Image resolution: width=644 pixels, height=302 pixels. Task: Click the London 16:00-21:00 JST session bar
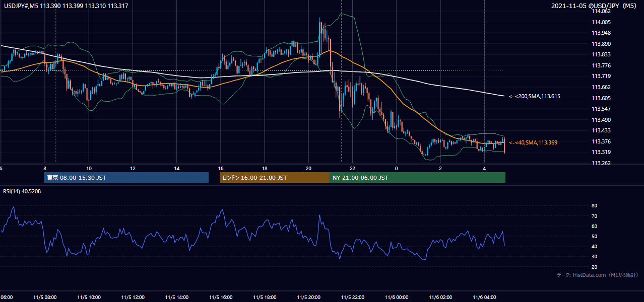[275, 178]
